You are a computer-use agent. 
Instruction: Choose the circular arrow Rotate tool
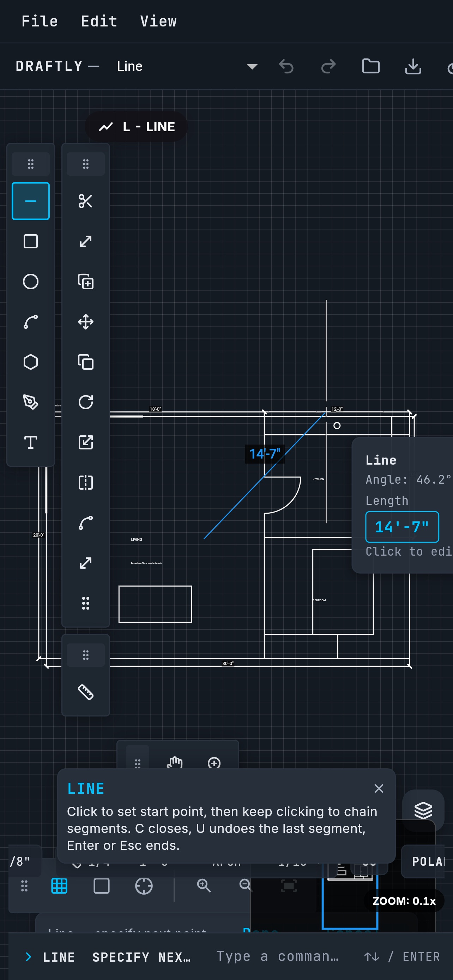[x=86, y=402]
